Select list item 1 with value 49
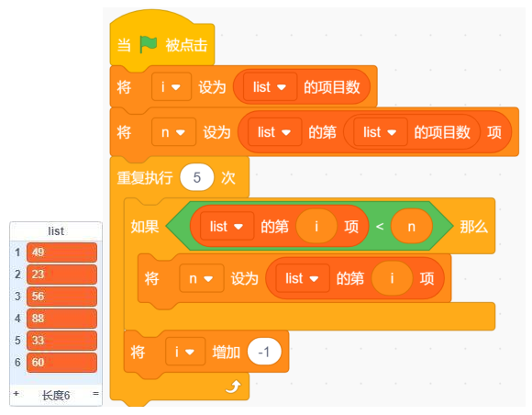This screenshot has width=532, height=415. tap(61, 252)
